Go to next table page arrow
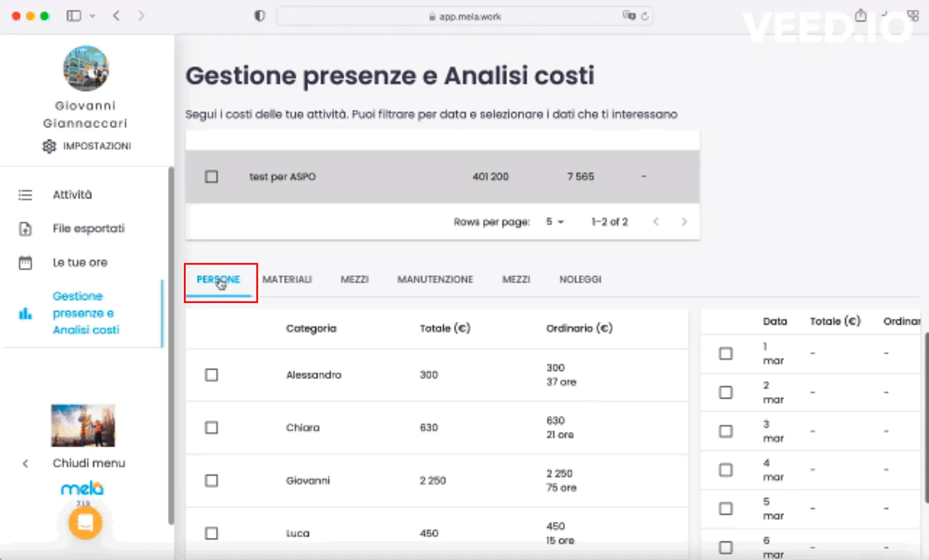This screenshot has width=929, height=560. point(684,222)
